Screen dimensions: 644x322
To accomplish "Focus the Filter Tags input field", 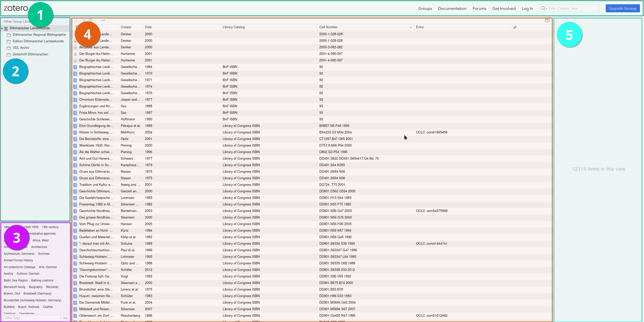I will [32, 318].
